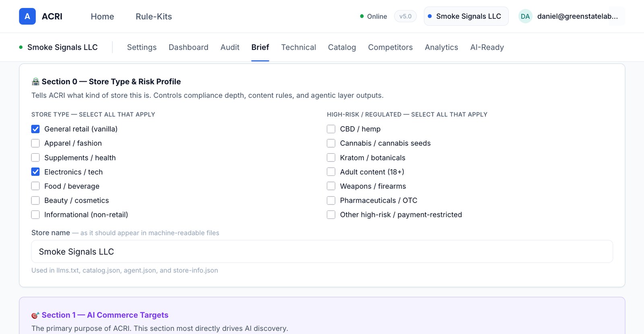The image size is (644, 334).
Task: Click the ACRI brand name link
Action: 52,16
